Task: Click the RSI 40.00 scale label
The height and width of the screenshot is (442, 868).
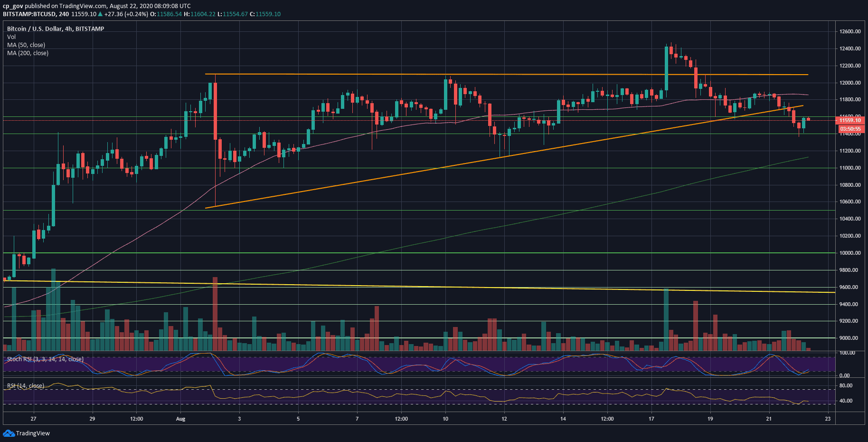Action: (x=846, y=401)
